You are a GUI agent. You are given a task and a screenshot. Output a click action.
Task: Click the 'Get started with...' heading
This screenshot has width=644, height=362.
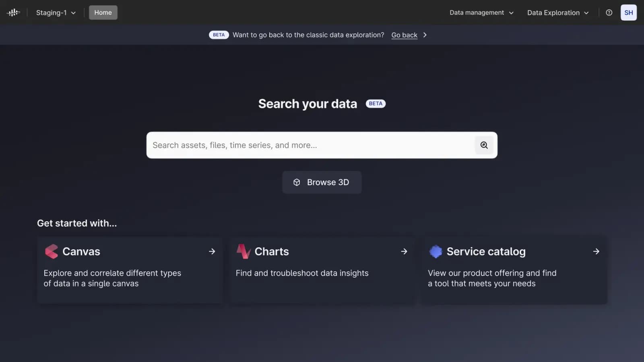[x=77, y=223]
